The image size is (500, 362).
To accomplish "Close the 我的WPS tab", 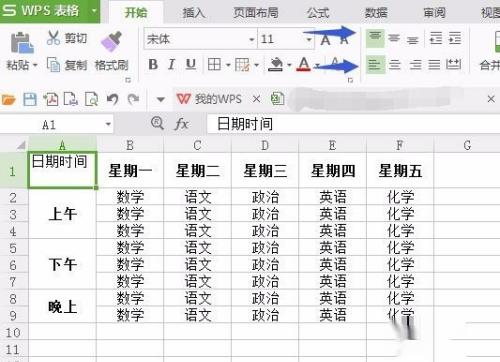I will 256,99.
